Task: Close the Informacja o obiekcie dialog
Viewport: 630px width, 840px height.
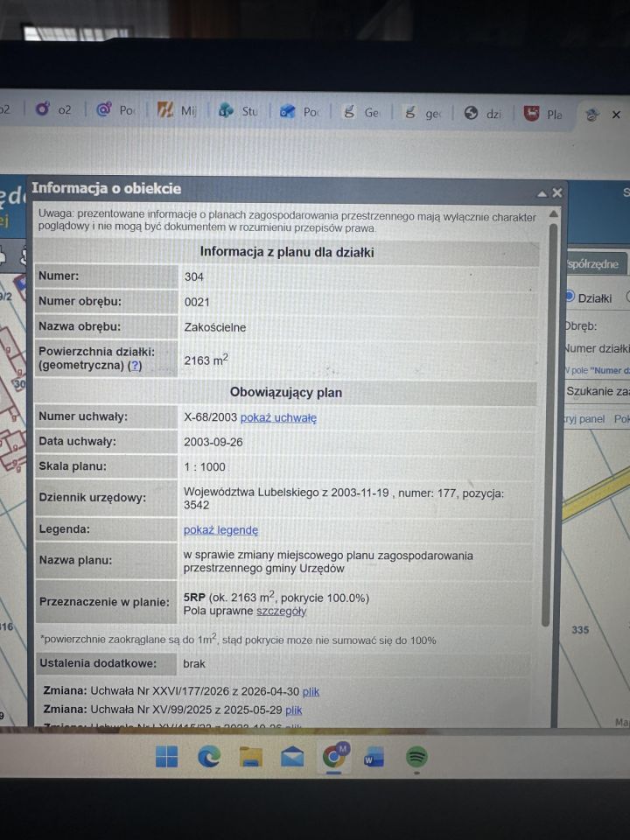Action: click(x=557, y=192)
